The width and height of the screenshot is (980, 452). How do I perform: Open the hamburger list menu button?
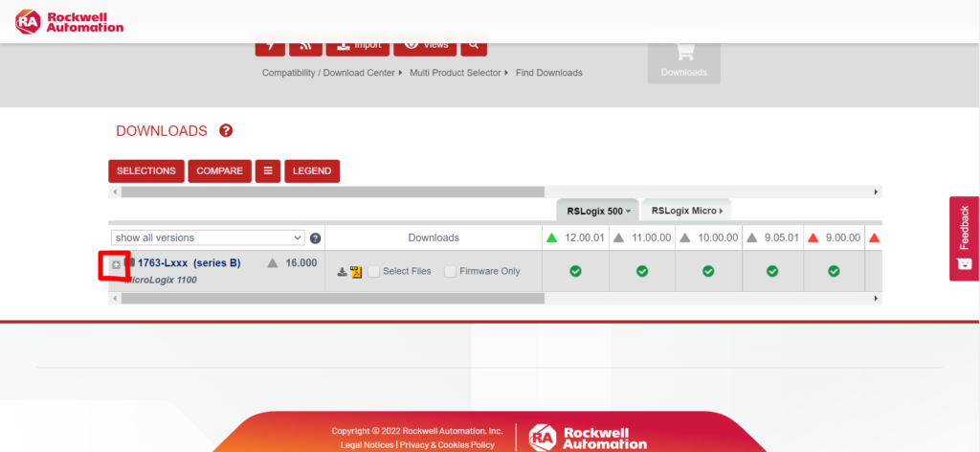click(267, 171)
